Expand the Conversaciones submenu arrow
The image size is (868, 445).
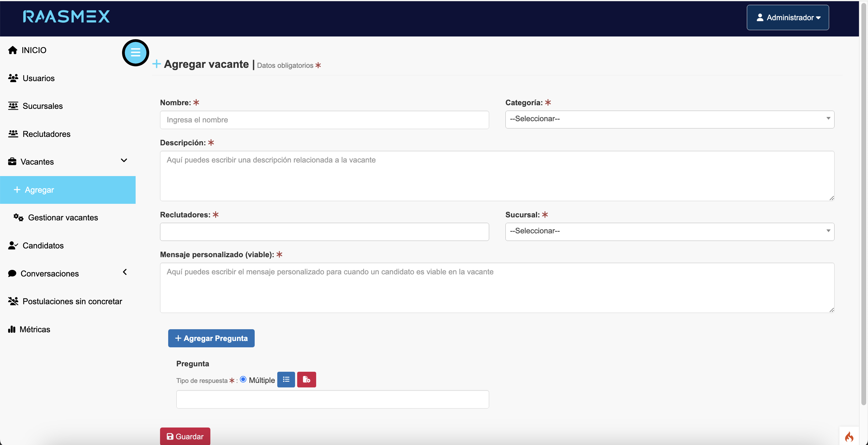point(125,272)
